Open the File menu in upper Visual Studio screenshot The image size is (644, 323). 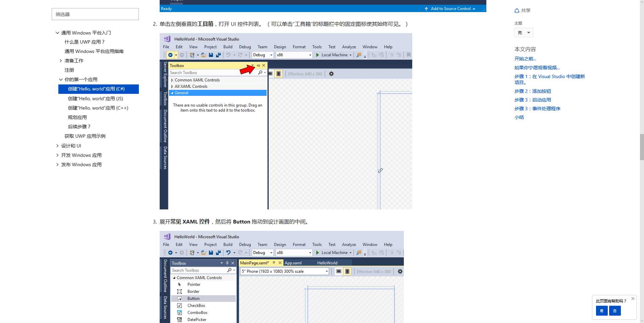coord(166,47)
